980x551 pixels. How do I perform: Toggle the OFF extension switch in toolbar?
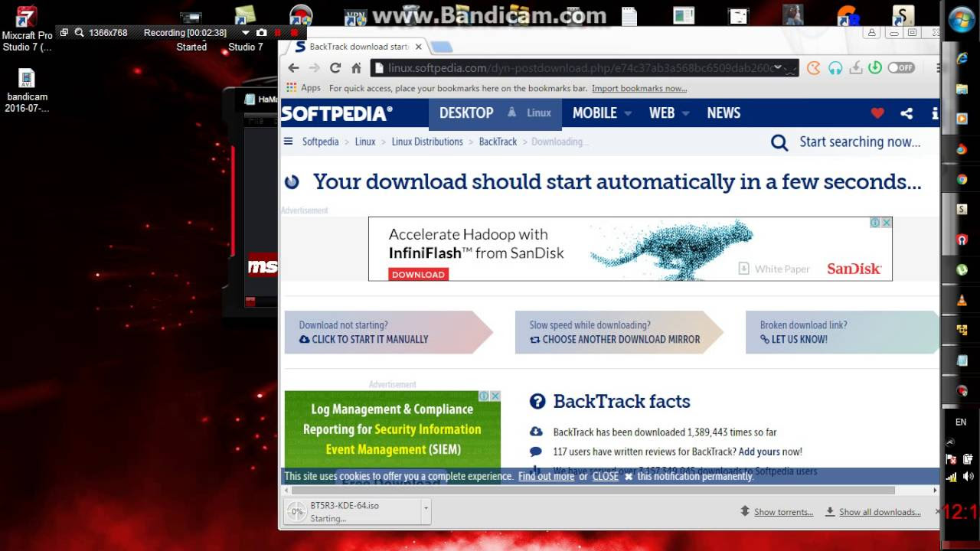pos(902,68)
